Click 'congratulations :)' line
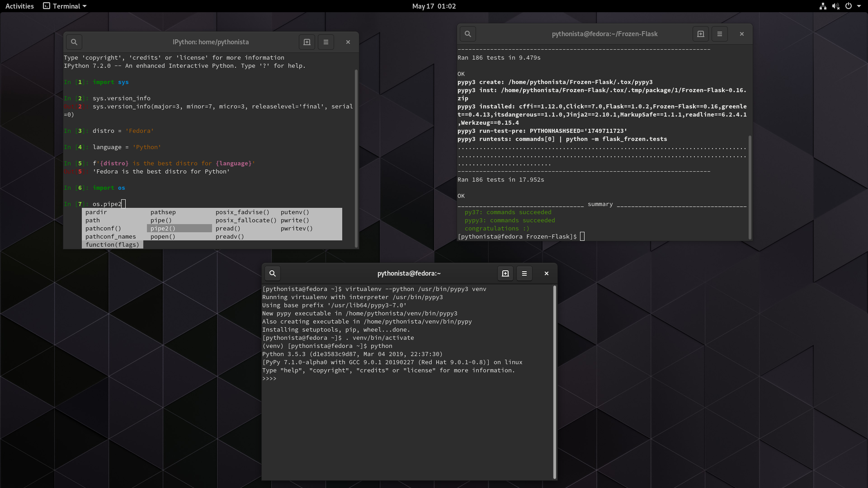 (497, 228)
